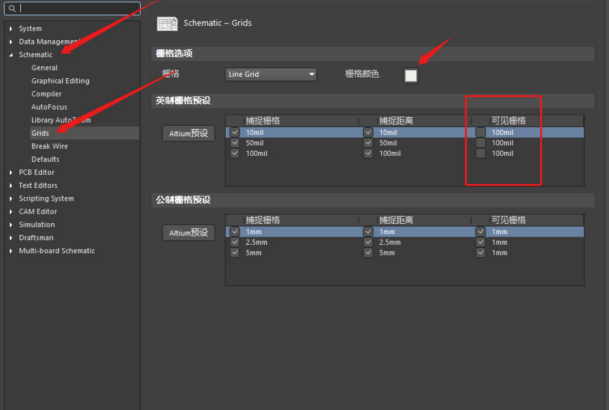Enable visible grid checkbox in the 10mil row

[481, 132]
